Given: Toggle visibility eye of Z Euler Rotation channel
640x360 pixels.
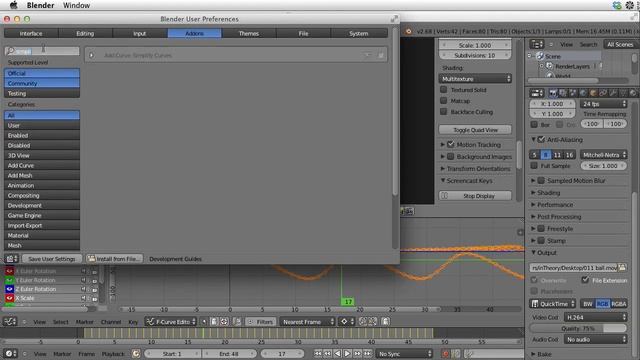Looking at the screenshot, I should [x=9, y=289].
